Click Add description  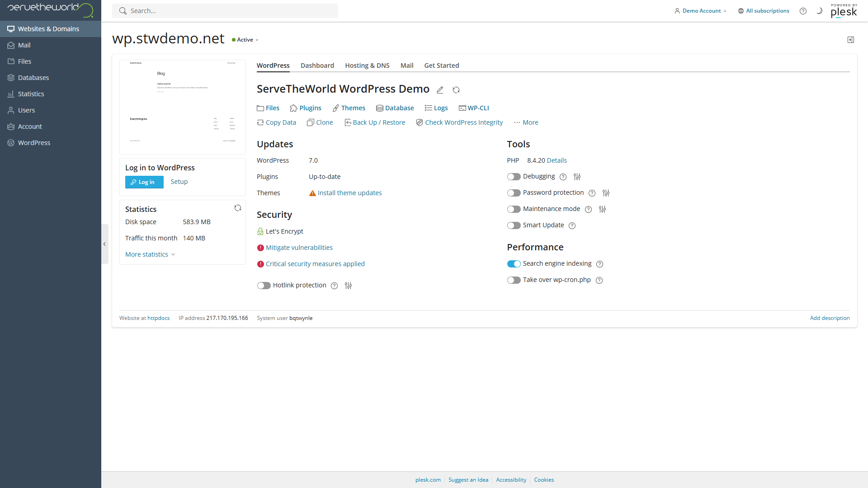click(830, 318)
